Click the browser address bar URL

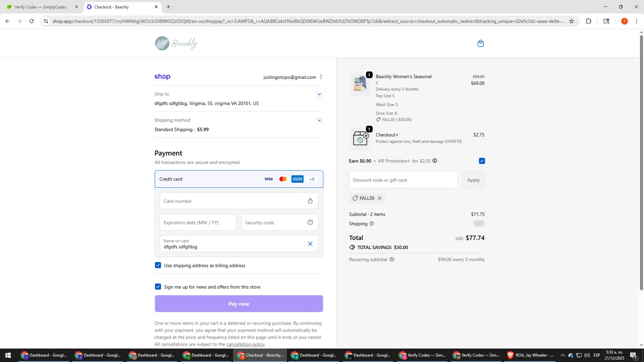(308, 21)
